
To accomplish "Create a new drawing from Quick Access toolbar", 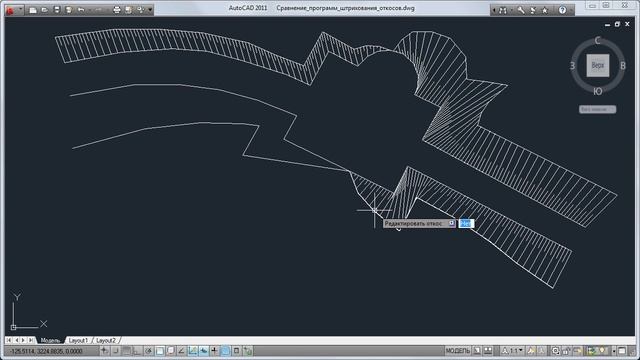I will point(33,10).
